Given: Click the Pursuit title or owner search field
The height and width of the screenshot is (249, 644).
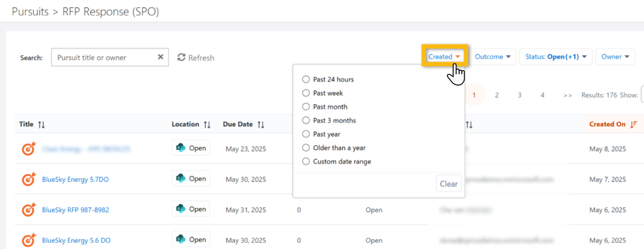Looking at the screenshot, I should click(x=103, y=57).
